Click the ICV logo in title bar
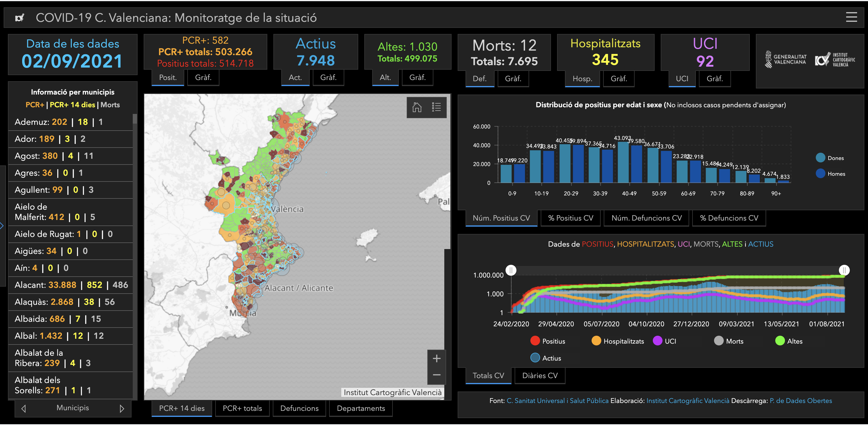The height and width of the screenshot is (426, 868). [x=20, y=18]
